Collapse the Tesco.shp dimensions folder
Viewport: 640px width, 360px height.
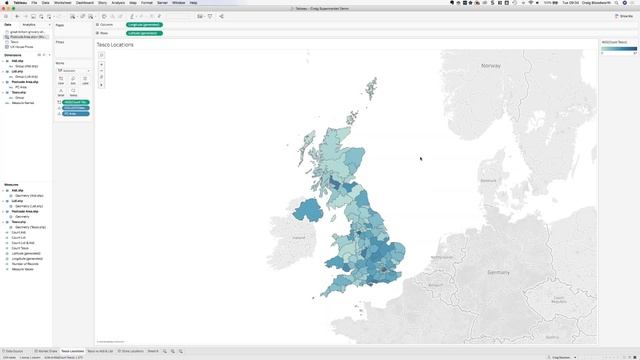[3, 93]
